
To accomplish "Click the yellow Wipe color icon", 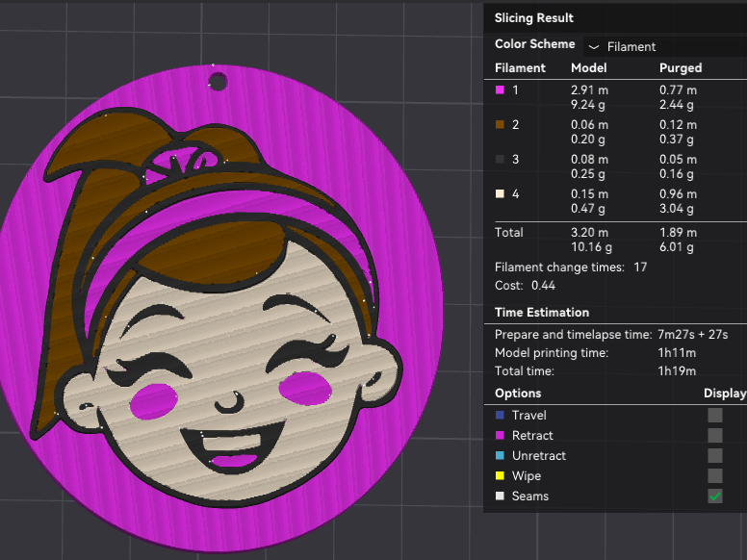I will point(500,475).
